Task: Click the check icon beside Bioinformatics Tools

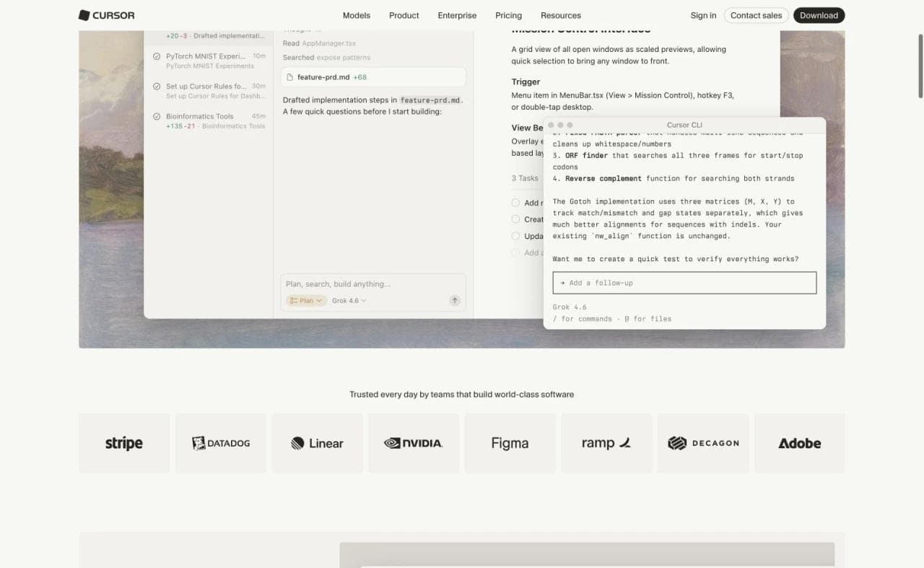Action: click(x=157, y=116)
